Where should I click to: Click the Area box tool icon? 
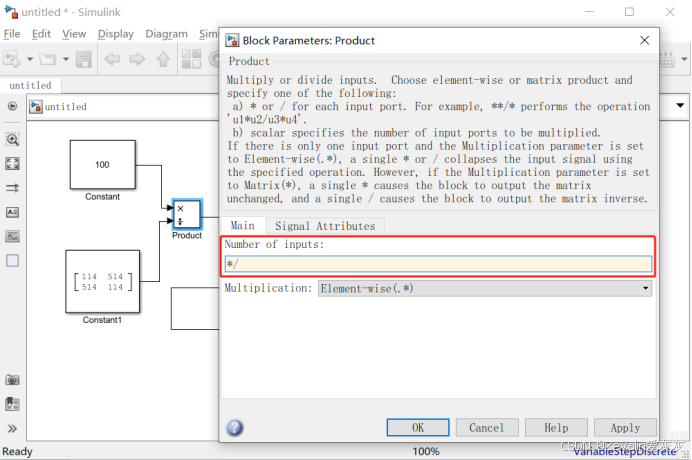pos(12,261)
